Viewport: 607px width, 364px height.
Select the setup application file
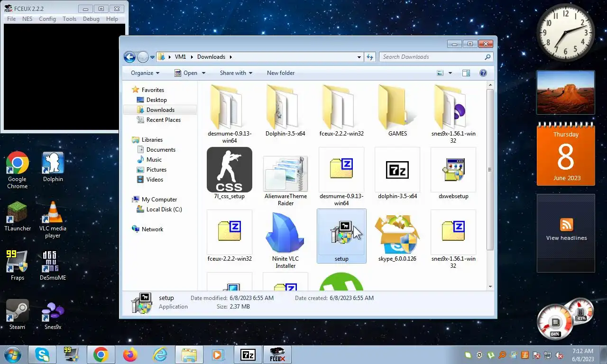tap(341, 236)
